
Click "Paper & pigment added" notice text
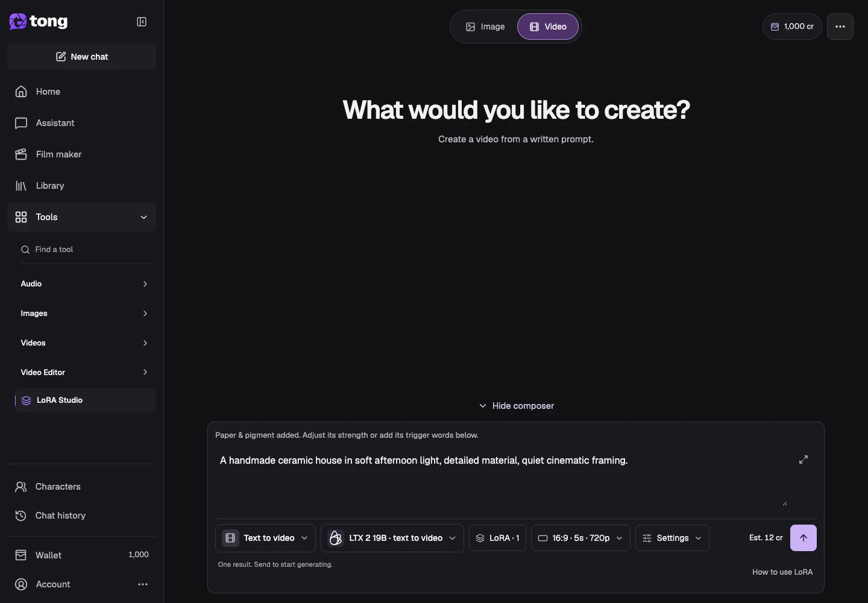point(347,435)
